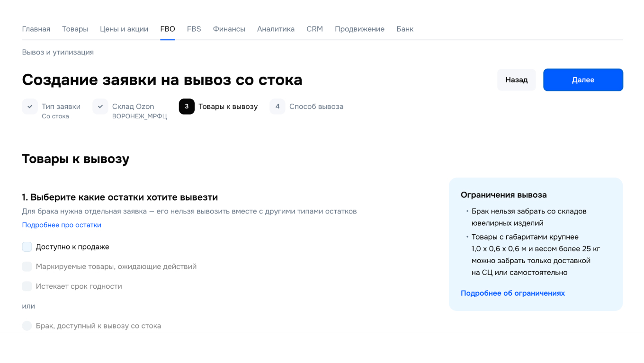Switch to the Финансы section
Screen dimensions: 644x363
(x=229, y=29)
